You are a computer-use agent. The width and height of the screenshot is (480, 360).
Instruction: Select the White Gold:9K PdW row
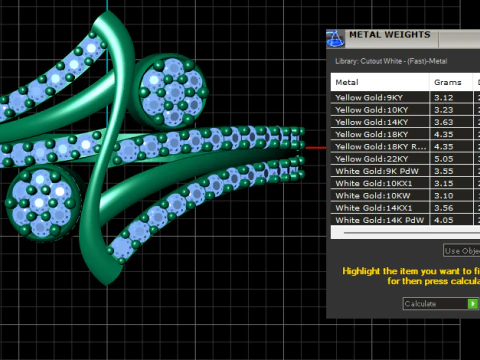click(405, 171)
